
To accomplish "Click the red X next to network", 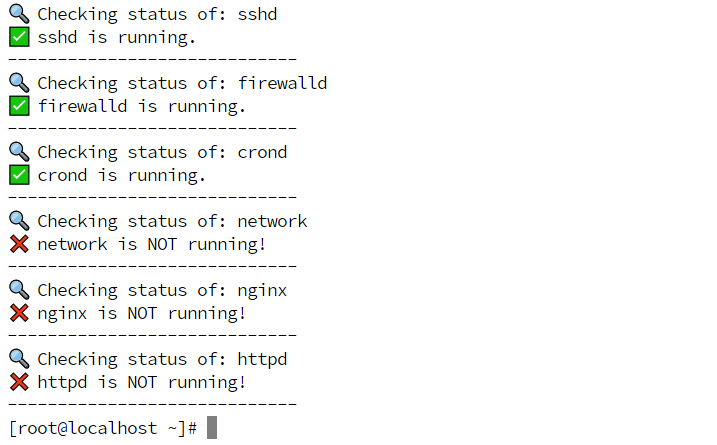I will click(x=19, y=244).
